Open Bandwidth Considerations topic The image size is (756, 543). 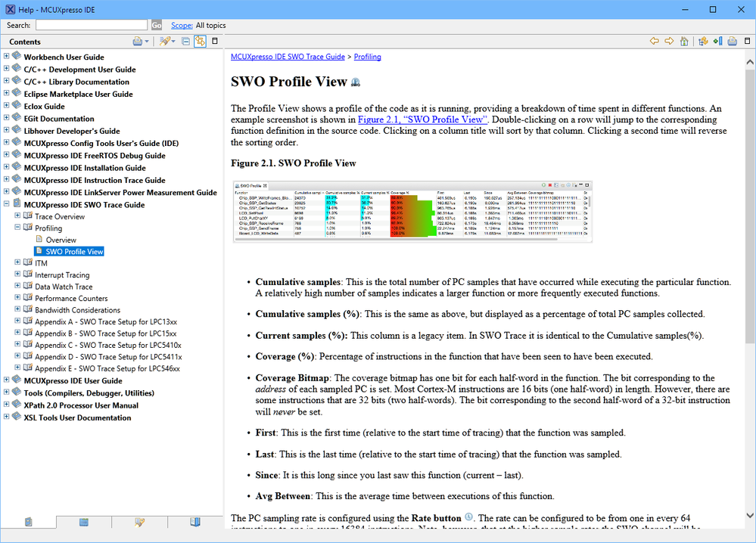[78, 310]
